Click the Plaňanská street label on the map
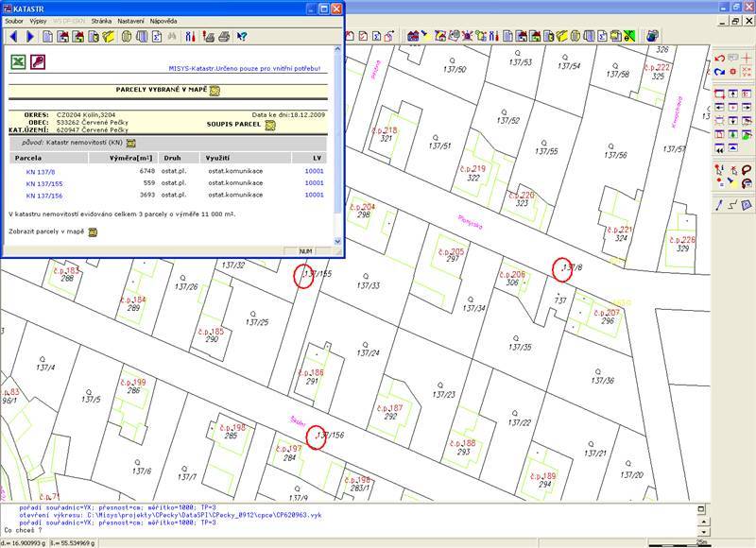This screenshot has width=756, height=548. [x=470, y=223]
